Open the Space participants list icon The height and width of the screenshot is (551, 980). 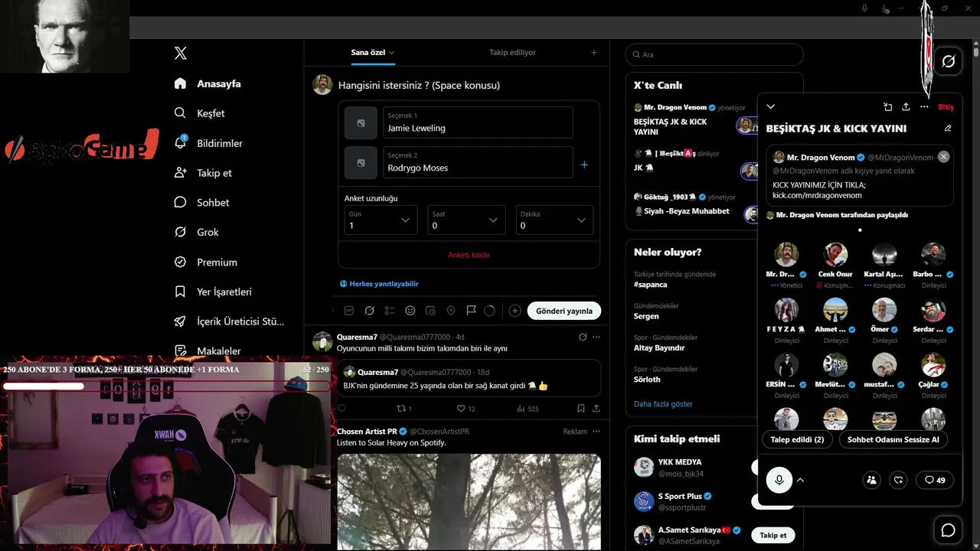pyautogui.click(x=871, y=481)
